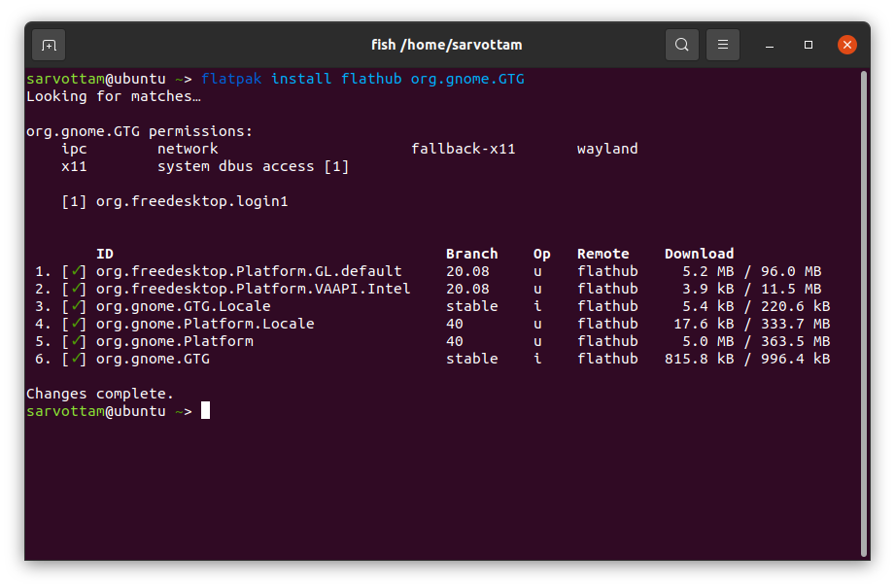Close the fish terminal window

(847, 45)
